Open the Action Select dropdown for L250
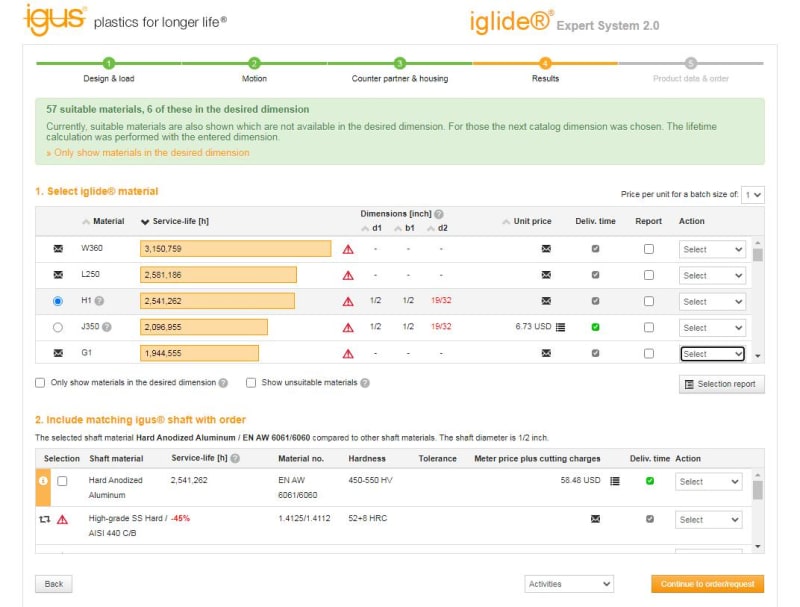 pyautogui.click(x=712, y=275)
